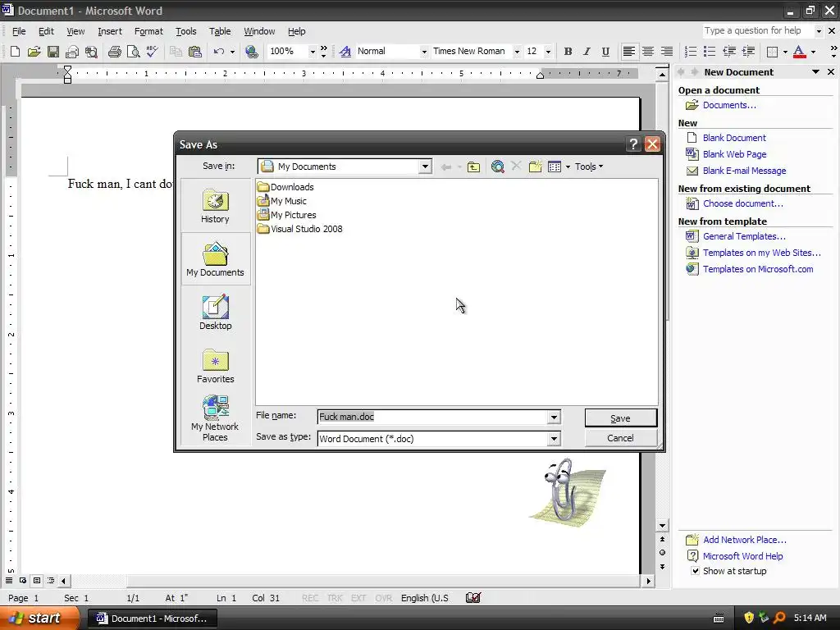
Task: Click the Print Preview toolbar icon
Action: 133,52
